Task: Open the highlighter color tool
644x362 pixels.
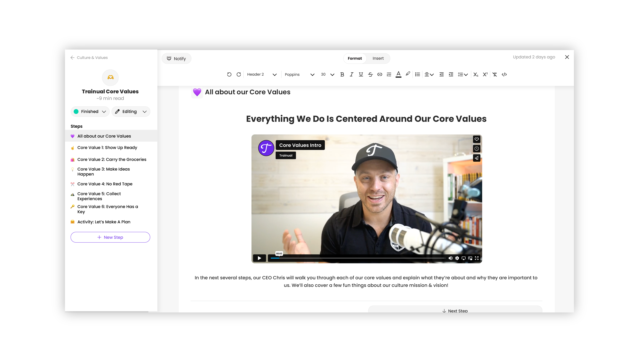Action: 408,74
